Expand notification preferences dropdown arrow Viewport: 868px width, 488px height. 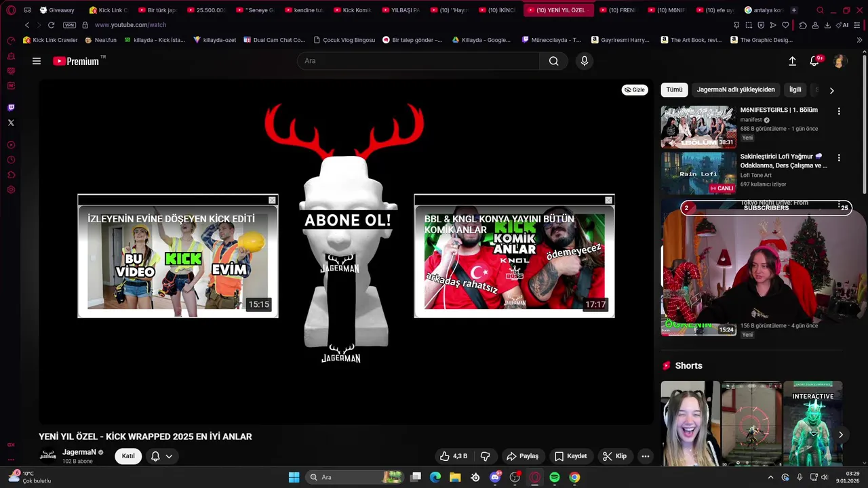169,456
